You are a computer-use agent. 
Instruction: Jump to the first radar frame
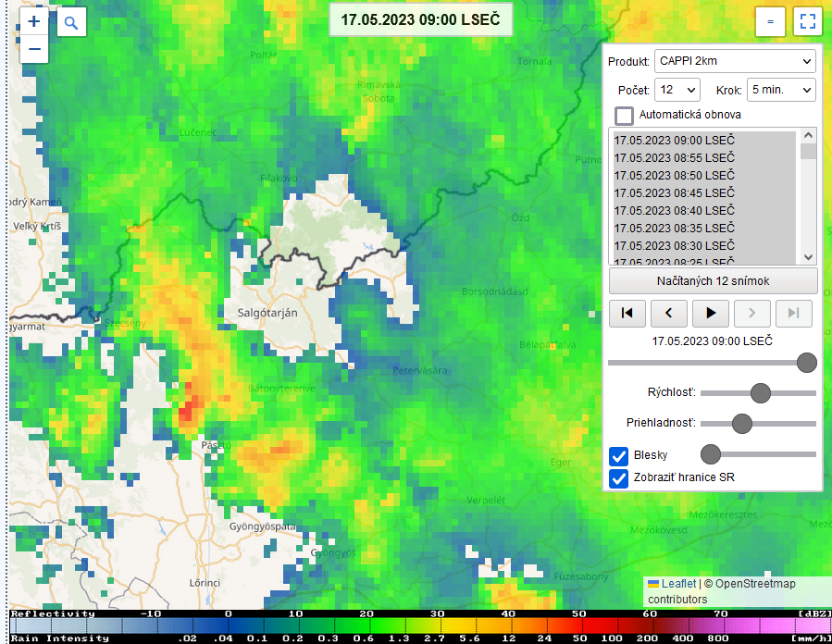point(627,313)
